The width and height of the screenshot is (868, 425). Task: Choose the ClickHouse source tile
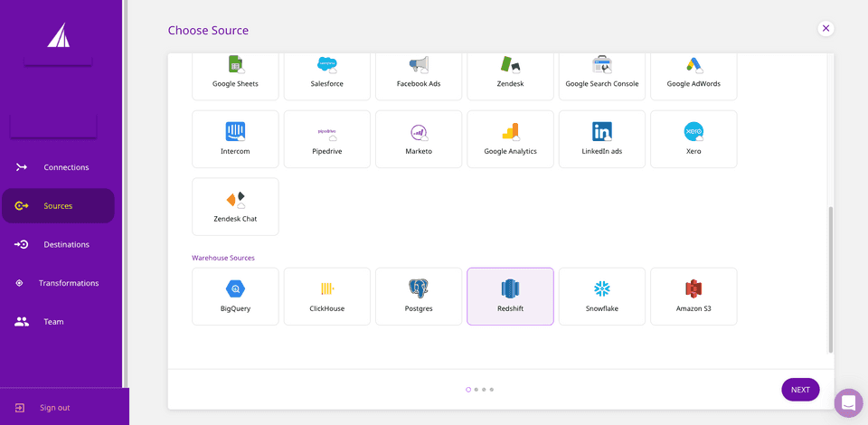click(x=326, y=296)
